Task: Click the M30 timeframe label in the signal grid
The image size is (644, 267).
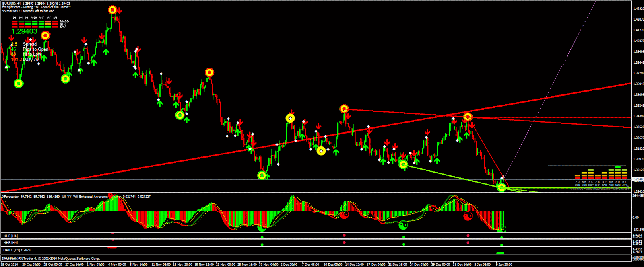Action: [x=34, y=18]
